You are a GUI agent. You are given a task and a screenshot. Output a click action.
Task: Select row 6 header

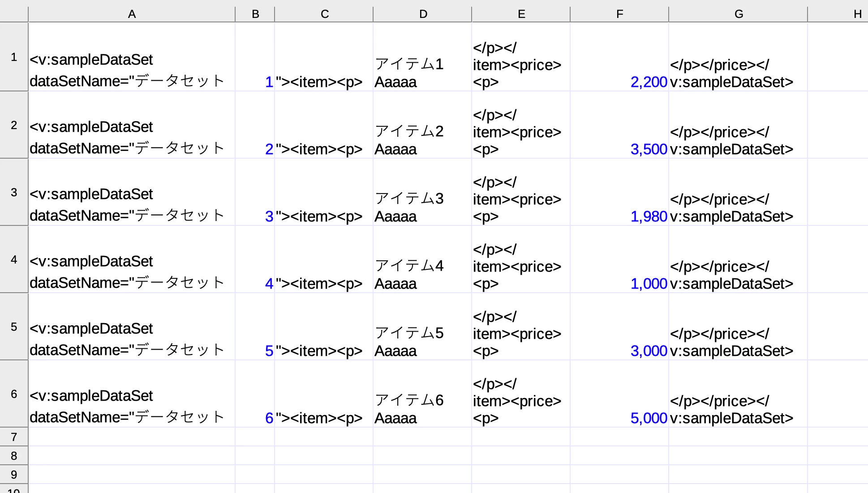click(x=14, y=394)
